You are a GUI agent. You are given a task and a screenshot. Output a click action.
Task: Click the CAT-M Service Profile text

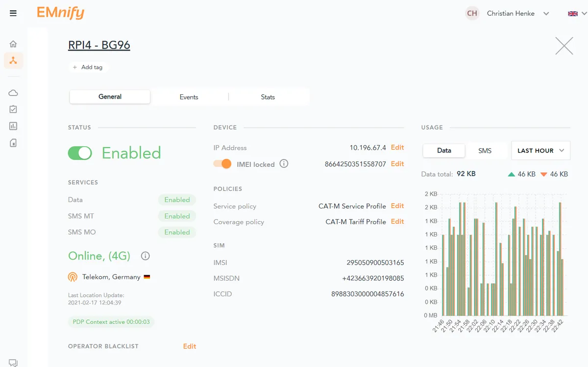352,206
